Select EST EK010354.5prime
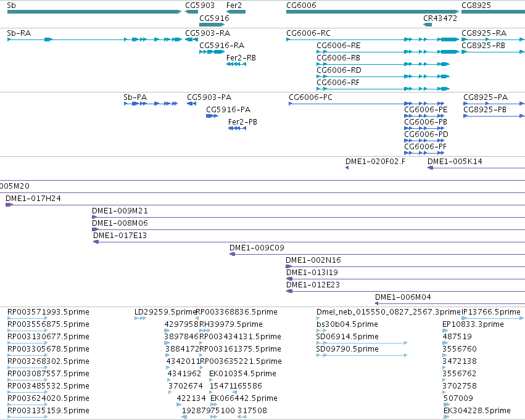The width and height of the screenshot is (525, 420). pos(242,374)
